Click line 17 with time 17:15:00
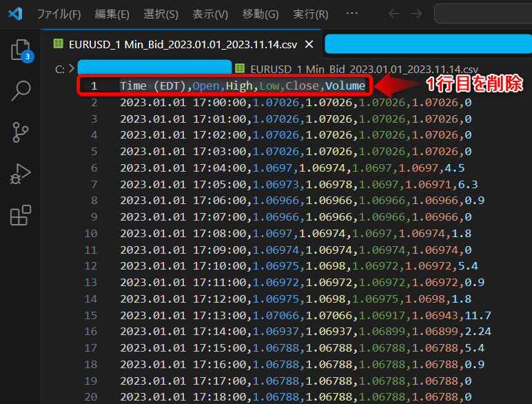The image size is (532, 404). (302, 348)
